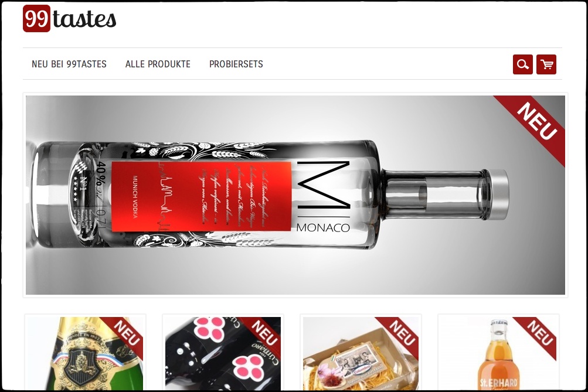Open the St. Erhard beer bottle thumbnail
The height and width of the screenshot is (392, 588).
click(498, 353)
